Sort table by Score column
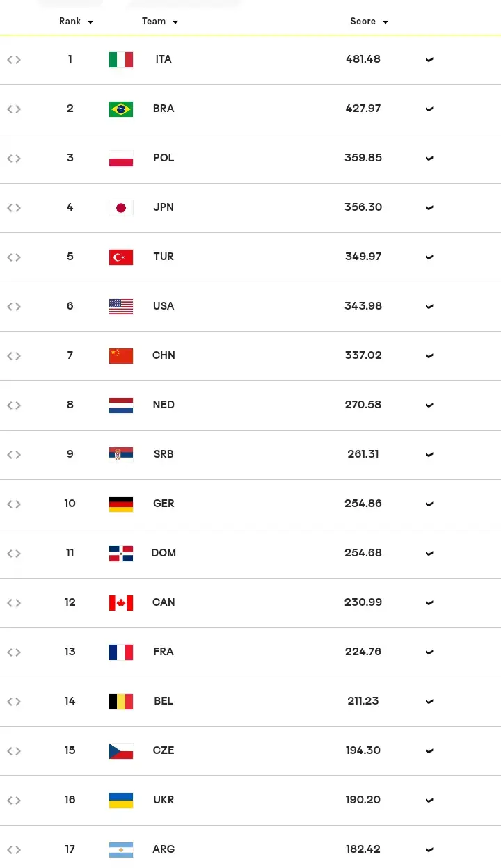The image size is (501, 868). [x=369, y=22]
